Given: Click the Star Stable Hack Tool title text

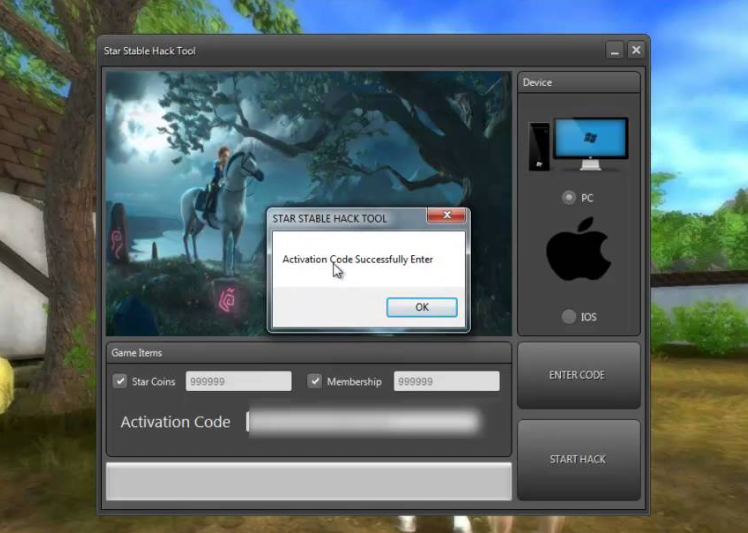Looking at the screenshot, I should point(150,51).
